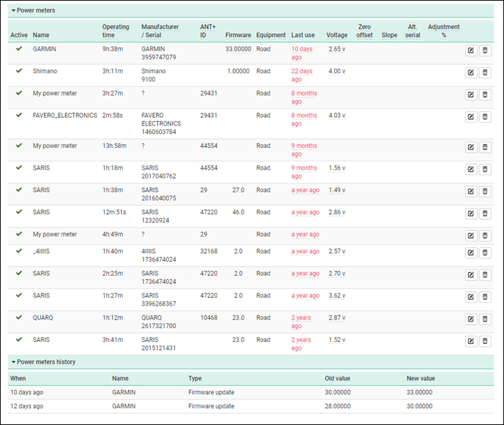The height and width of the screenshot is (425, 504).
Task: Click the Firmware column header
Action: [238, 35]
